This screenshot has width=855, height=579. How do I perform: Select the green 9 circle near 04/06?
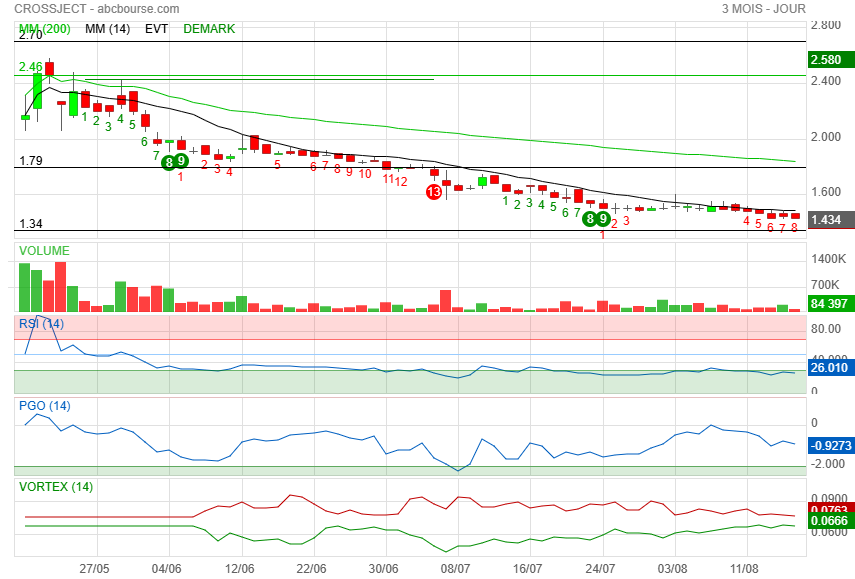click(x=181, y=161)
